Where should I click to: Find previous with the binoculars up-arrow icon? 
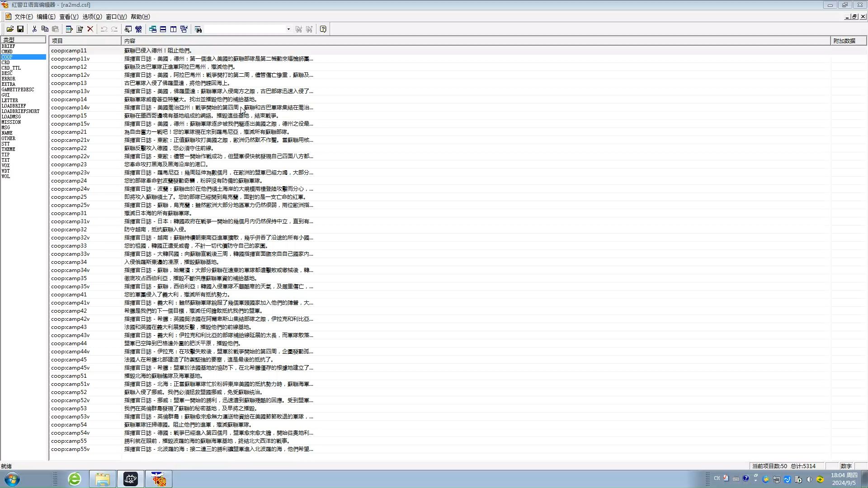click(309, 29)
